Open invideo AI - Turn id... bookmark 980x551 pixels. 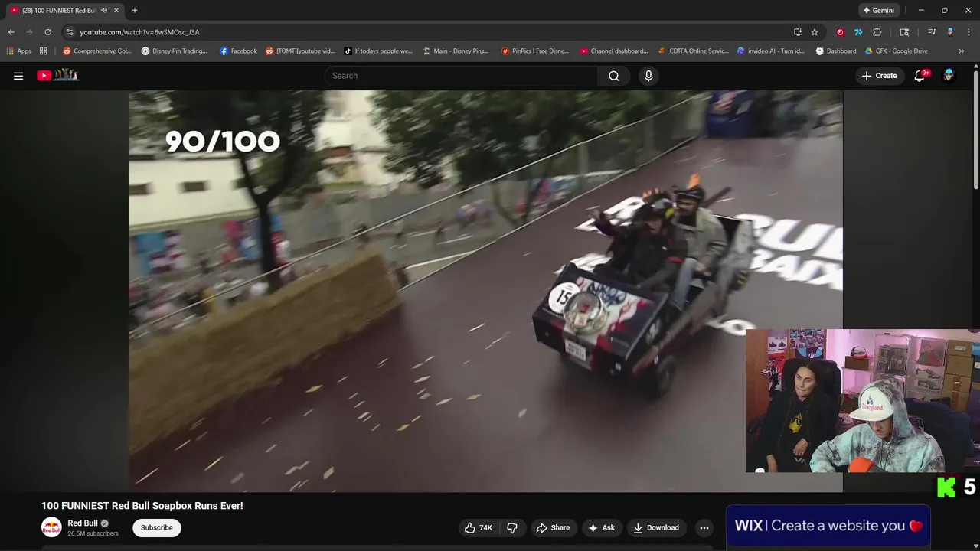click(771, 51)
